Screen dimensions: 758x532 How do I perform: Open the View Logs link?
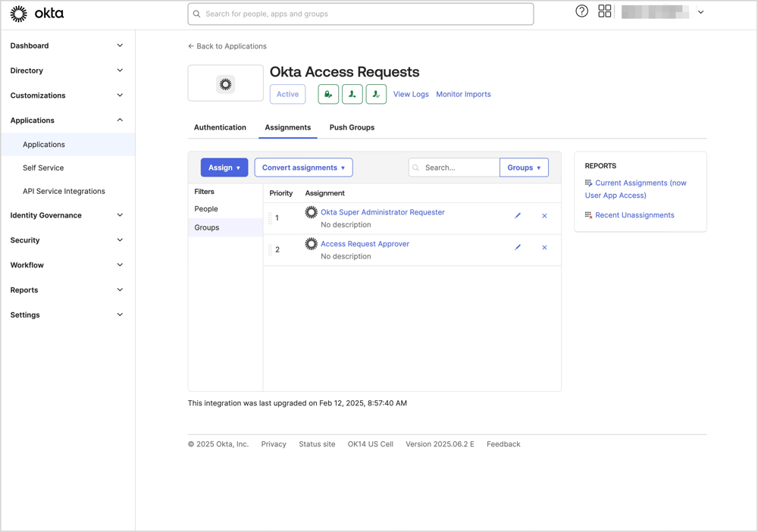(x=411, y=94)
